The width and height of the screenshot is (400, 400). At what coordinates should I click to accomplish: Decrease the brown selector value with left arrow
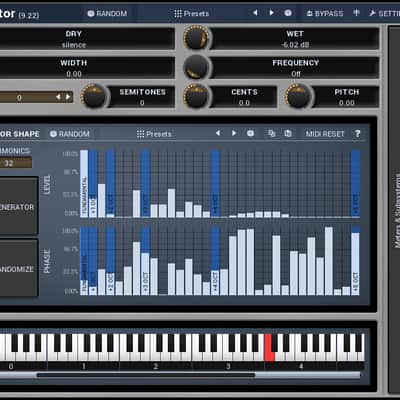[58, 97]
